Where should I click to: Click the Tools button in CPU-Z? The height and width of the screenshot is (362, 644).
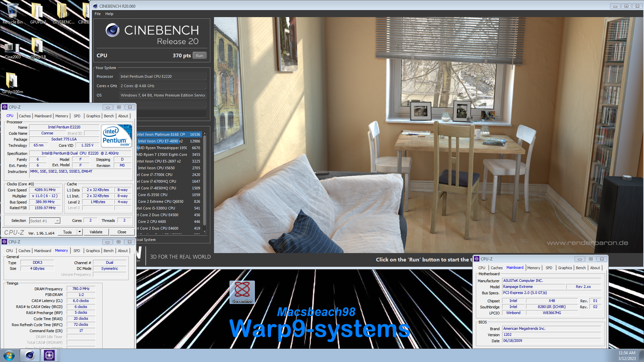67,232
